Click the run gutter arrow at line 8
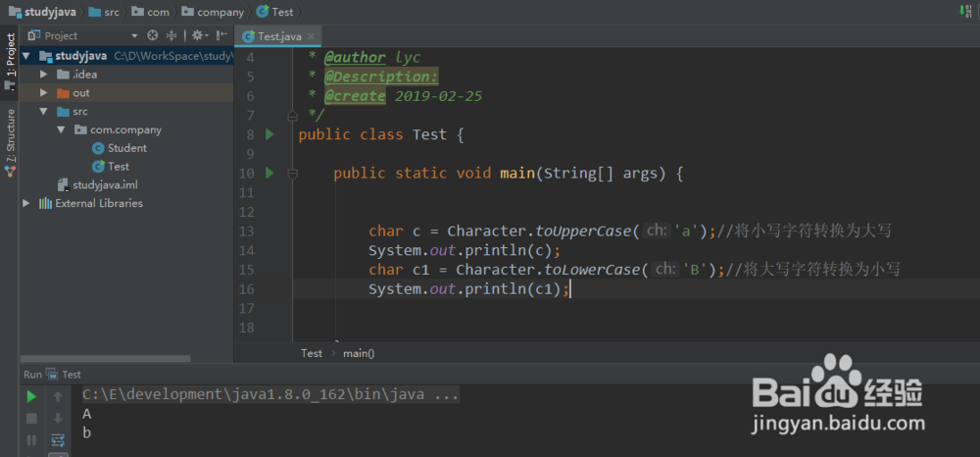Image resolution: width=980 pixels, height=457 pixels. 269,134
